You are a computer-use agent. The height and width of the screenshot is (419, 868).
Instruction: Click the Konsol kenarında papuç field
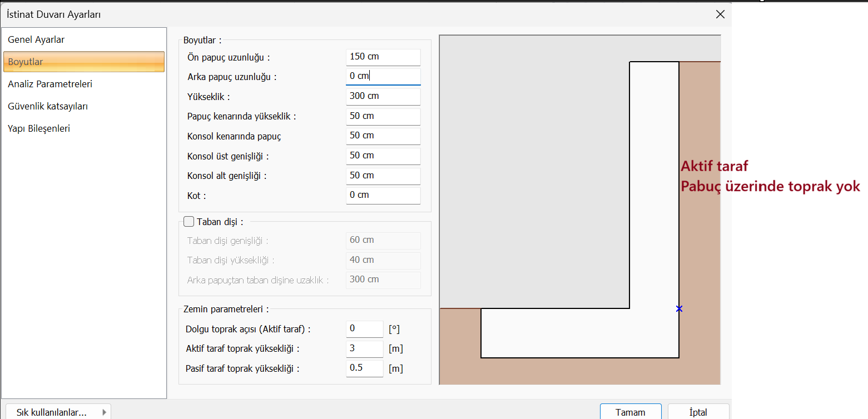383,136
